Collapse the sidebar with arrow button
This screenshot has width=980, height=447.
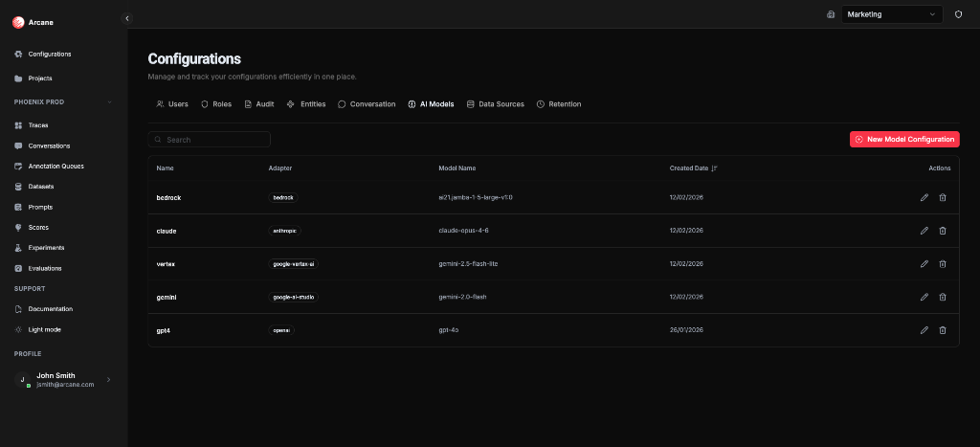pos(127,18)
